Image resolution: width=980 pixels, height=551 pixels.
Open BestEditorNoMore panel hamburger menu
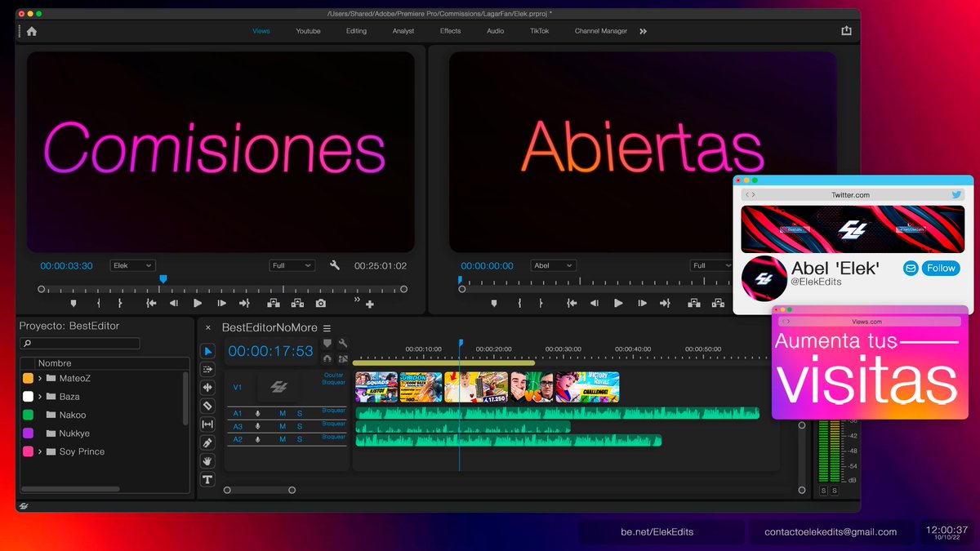click(x=327, y=328)
